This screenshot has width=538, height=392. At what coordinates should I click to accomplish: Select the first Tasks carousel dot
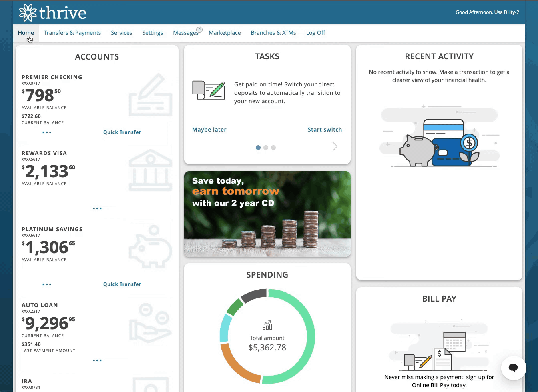click(x=258, y=148)
